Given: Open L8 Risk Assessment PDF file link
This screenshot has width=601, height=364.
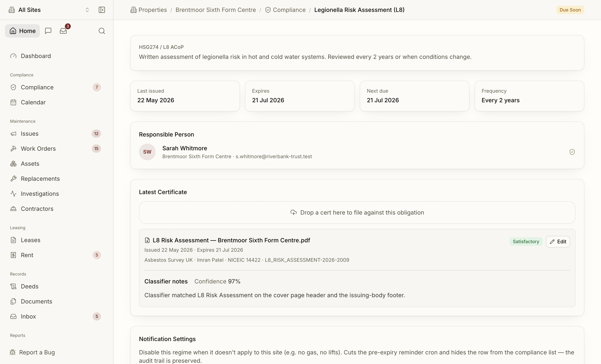Looking at the screenshot, I should tap(231, 240).
